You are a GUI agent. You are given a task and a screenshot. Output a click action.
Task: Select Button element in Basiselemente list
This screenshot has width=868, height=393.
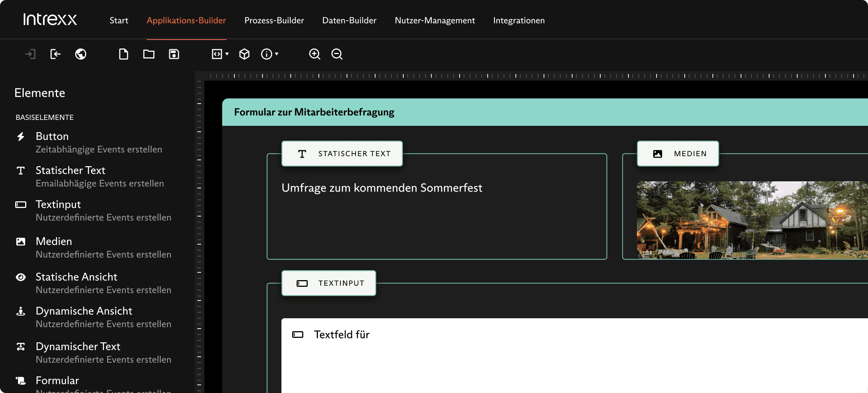pyautogui.click(x=52, y=137)
